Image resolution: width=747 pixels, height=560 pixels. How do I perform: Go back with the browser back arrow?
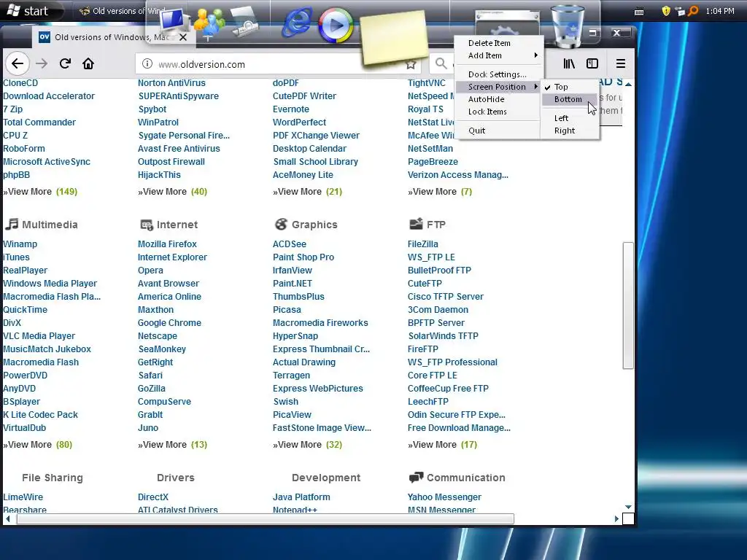pos(18,64)
